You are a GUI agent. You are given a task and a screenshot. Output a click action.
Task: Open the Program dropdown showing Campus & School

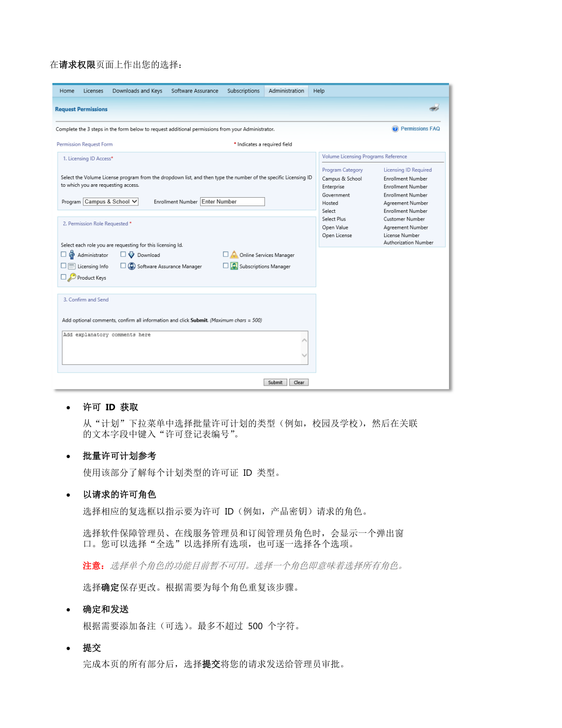tap(111, 202)
